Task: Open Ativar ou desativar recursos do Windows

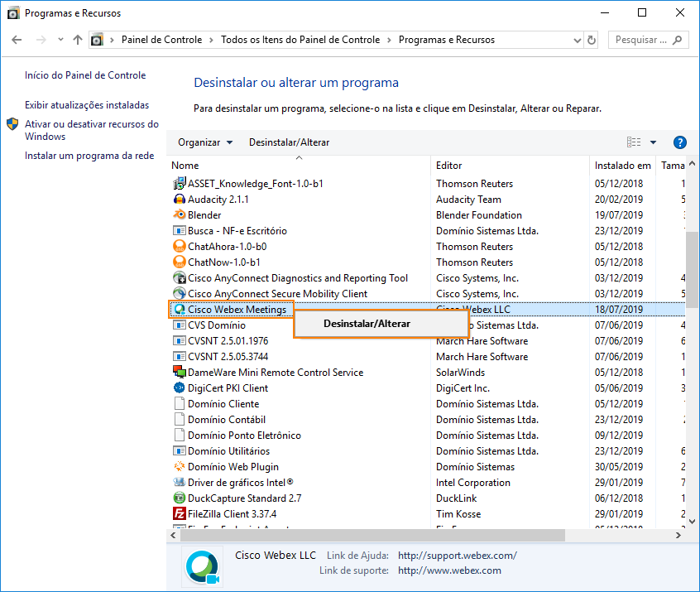Action: pos(92,130)
